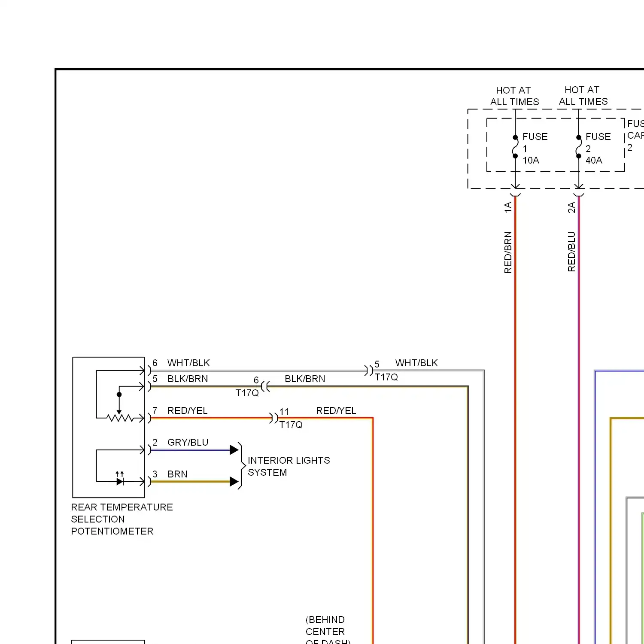This screenshot has height=644, width=644.
Task: Click left HOT AT ALL TIMES label
Action: point(514,96)
